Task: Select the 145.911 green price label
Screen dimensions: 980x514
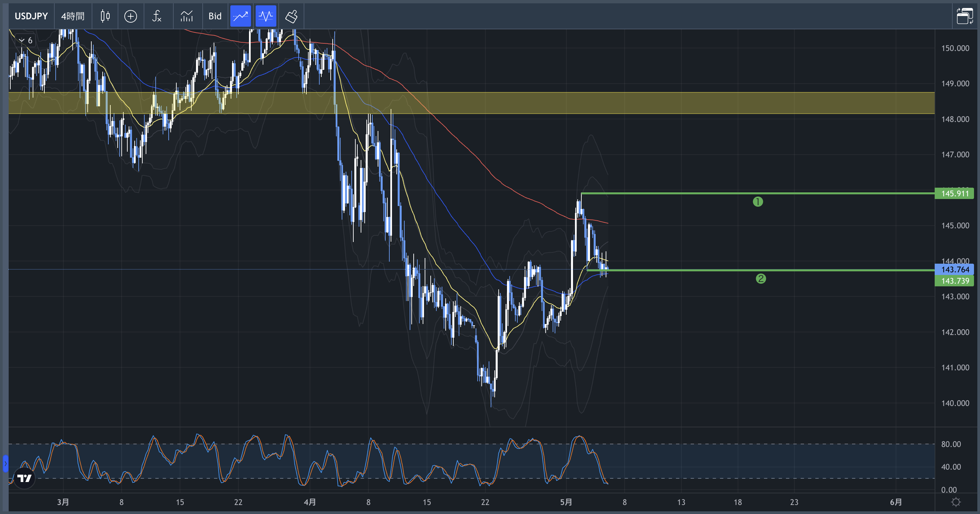Action: pos(954,193)
